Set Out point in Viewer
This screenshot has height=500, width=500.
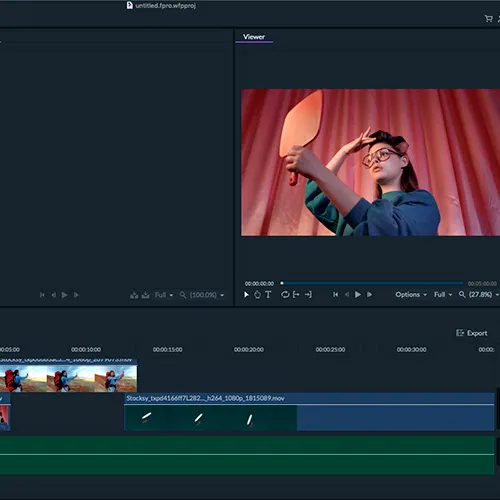point(308,295)
